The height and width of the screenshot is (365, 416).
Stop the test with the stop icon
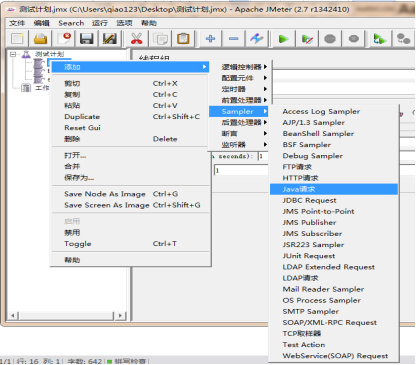point(330,39)
